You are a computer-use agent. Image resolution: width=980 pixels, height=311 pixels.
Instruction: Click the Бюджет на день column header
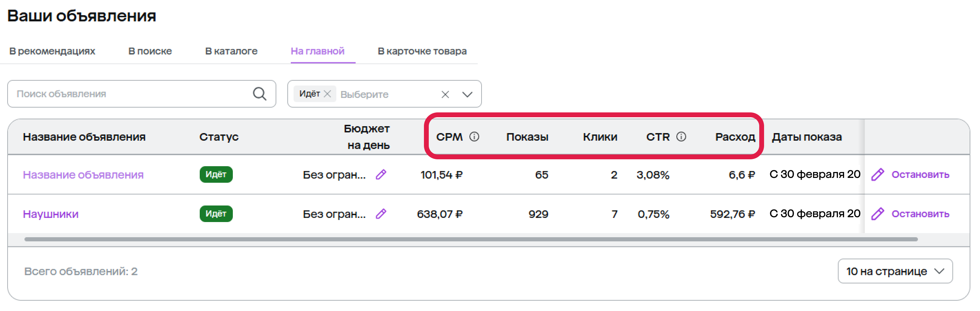point(367,137)
